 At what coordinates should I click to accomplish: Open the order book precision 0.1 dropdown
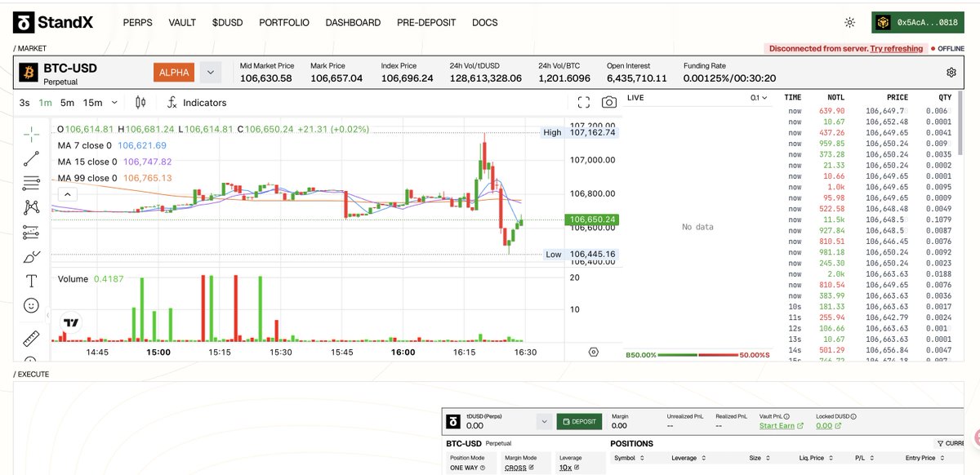pyautogui.click(x=759, y=98)
